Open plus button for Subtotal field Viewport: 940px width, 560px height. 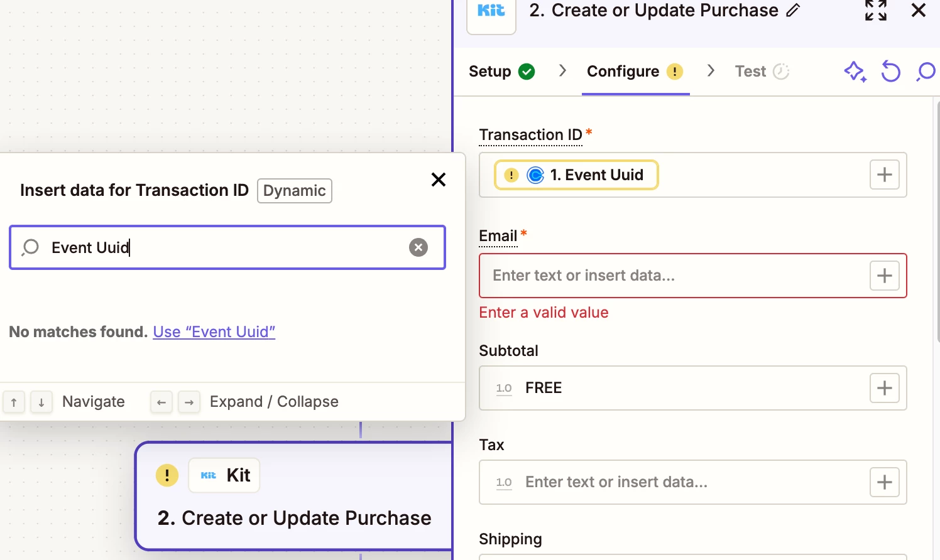coord(885,388)
